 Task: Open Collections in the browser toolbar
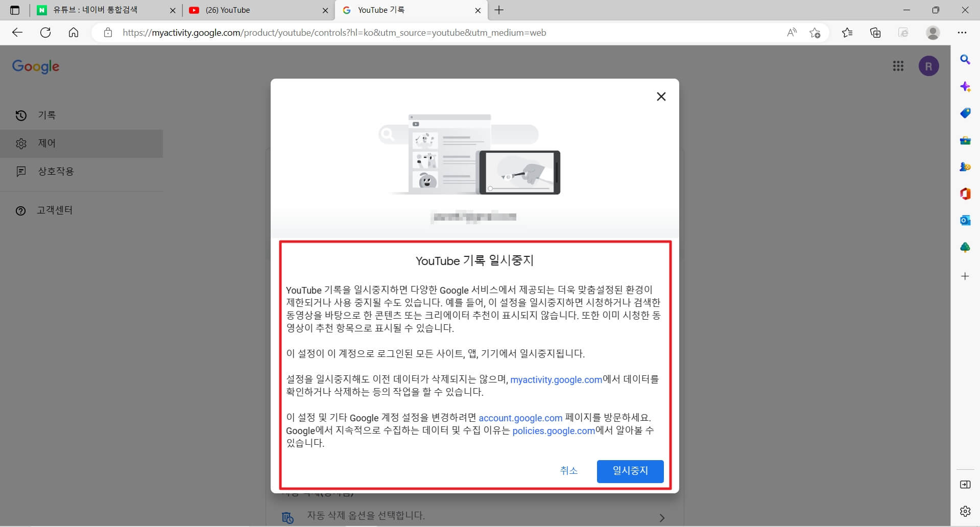coord(875,32)
